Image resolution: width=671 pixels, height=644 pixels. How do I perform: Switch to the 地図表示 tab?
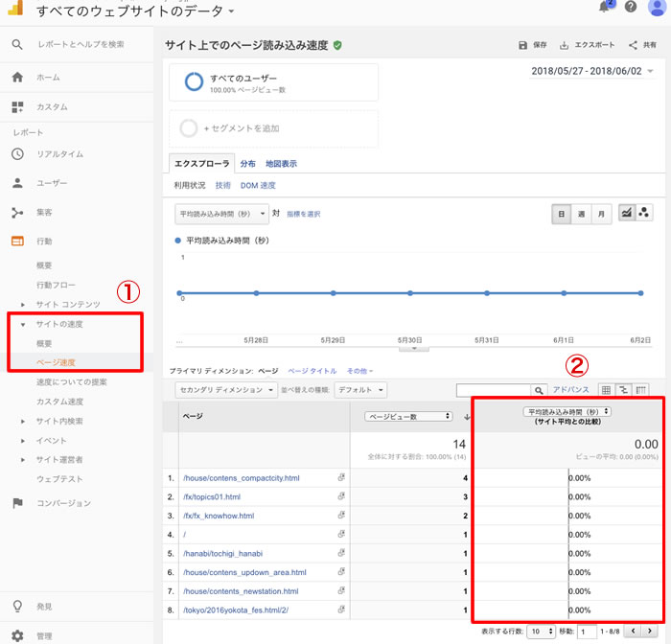tap(281, 164)
